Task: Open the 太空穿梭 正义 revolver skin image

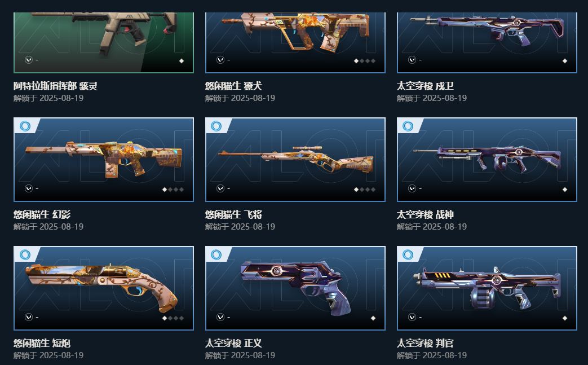Action: coord(295,288)
